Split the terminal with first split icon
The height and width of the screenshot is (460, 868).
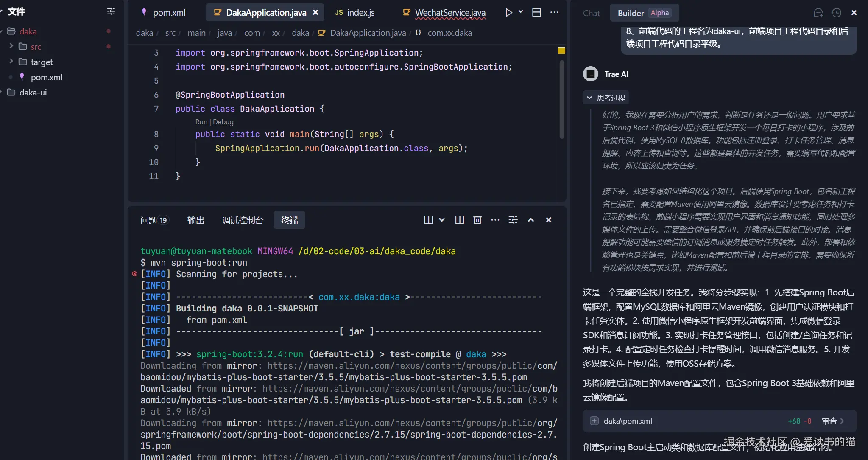tap(428, 220)
